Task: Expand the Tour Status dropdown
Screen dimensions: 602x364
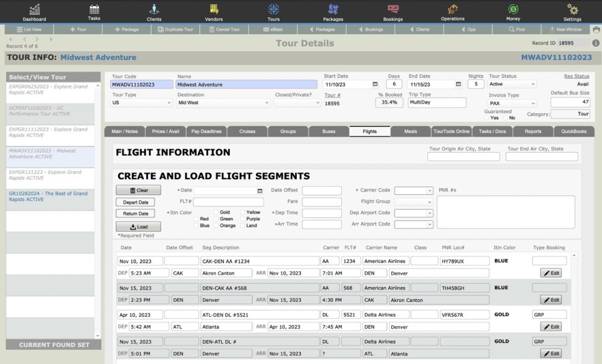Action: (x=512, y=85)
